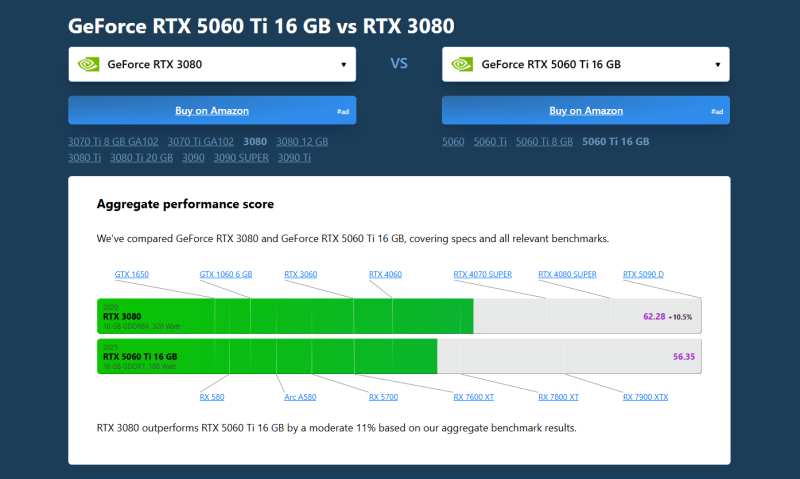Open the RX 7900 XTX marker link
Screen dimensions: 800x479
coord(645,397)
